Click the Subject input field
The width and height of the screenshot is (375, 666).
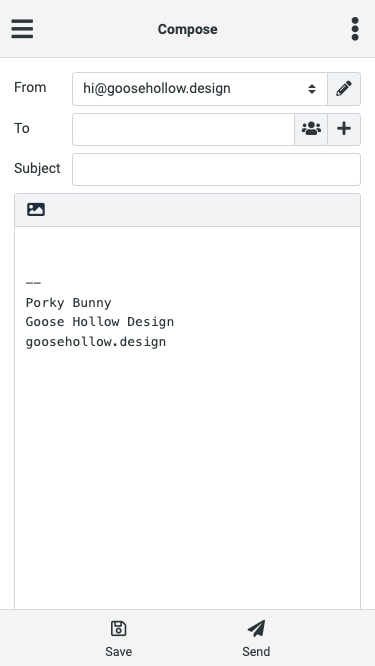point(216,169)
